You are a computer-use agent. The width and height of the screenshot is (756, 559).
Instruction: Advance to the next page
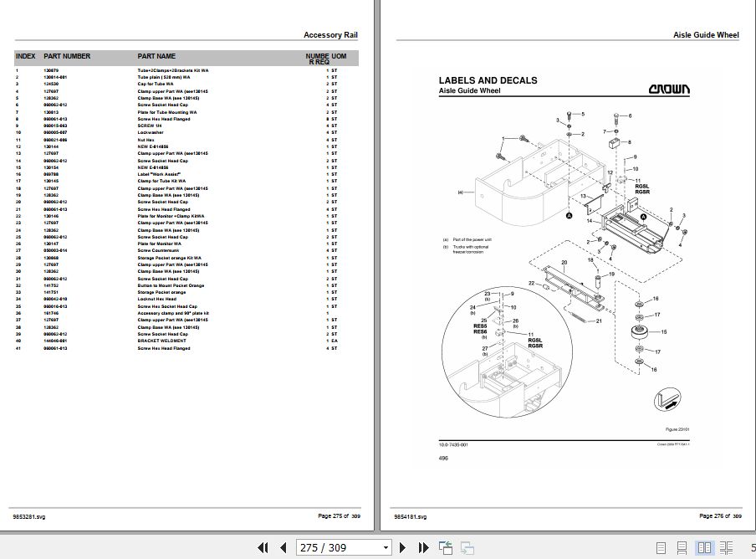click(403, 547)
